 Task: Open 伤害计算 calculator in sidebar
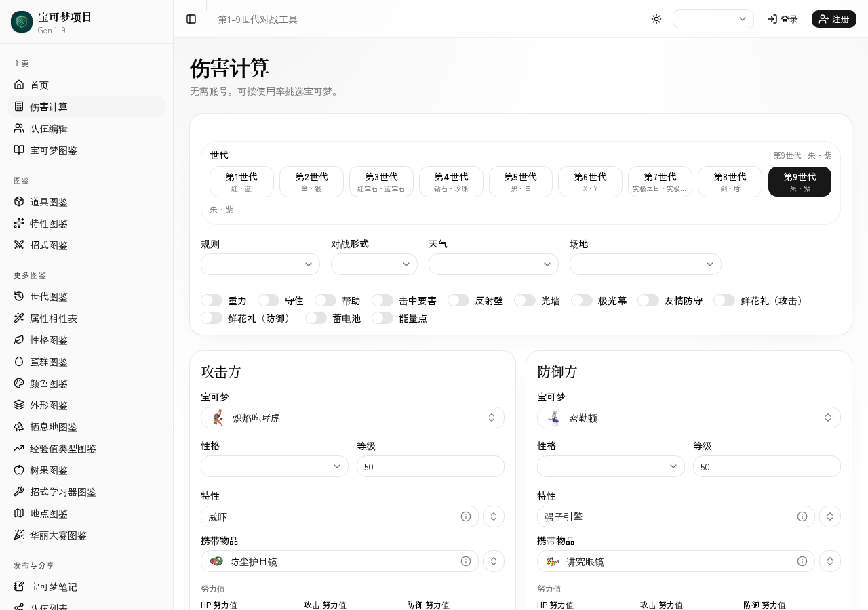(x=86, y=107)
